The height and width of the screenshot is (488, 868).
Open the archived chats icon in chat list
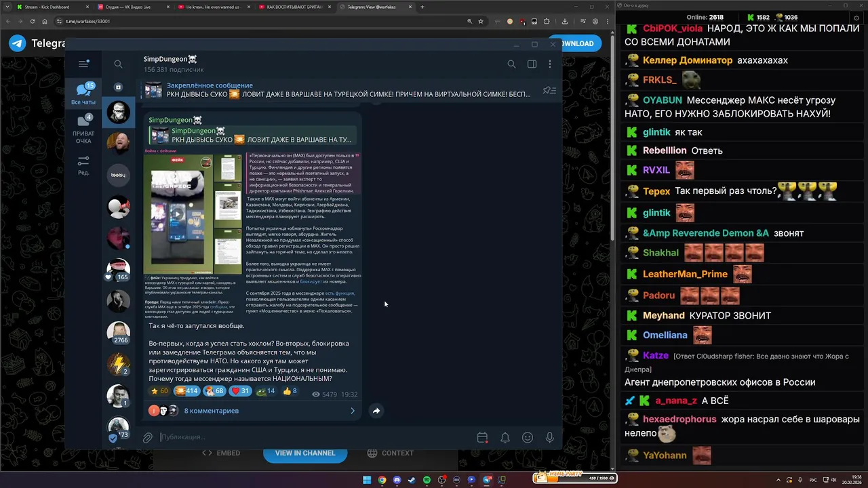tap(118, 87)
